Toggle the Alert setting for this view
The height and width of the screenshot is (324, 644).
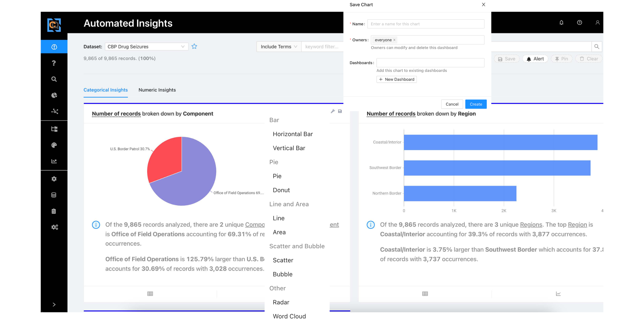[x=535, y=59]
